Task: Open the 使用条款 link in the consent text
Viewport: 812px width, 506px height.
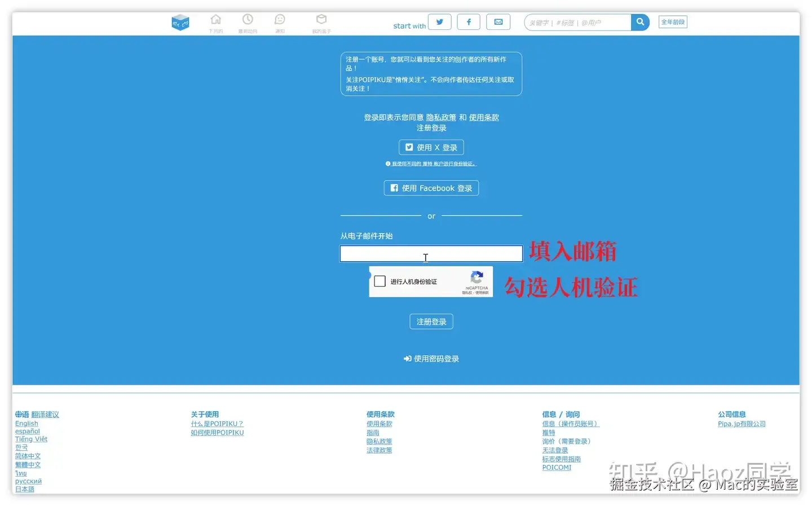Action: point(484,117)
